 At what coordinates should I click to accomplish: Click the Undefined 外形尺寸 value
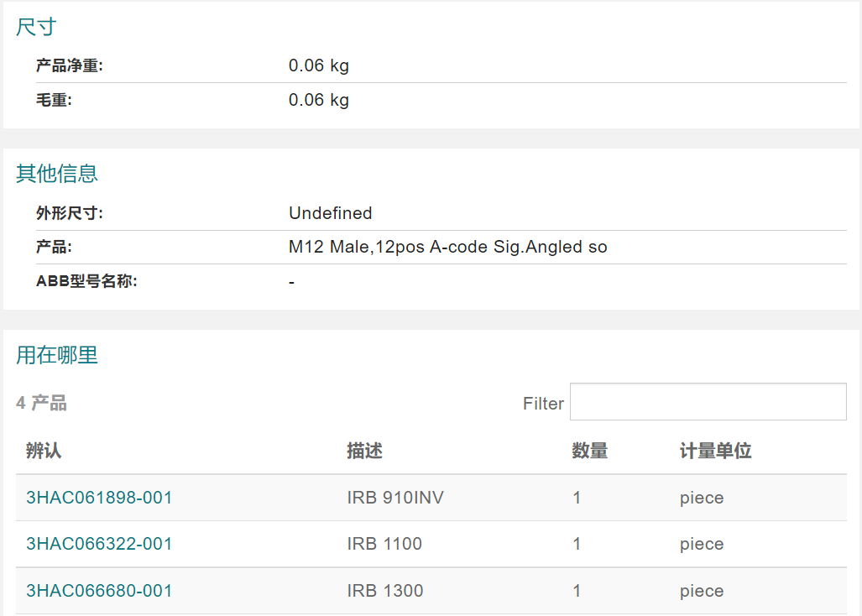331,213
